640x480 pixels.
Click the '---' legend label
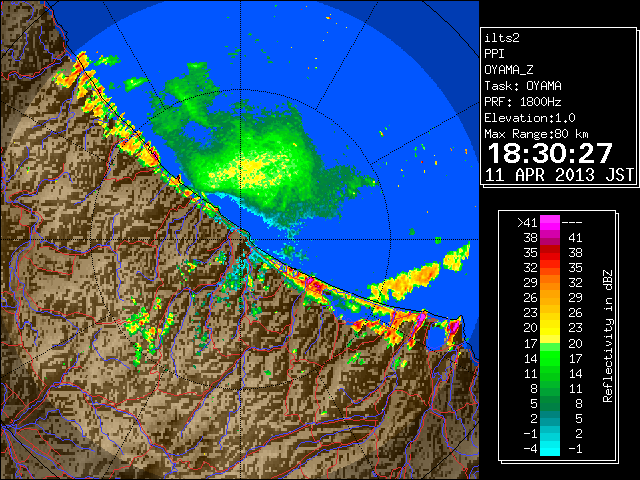coord(572,222)
